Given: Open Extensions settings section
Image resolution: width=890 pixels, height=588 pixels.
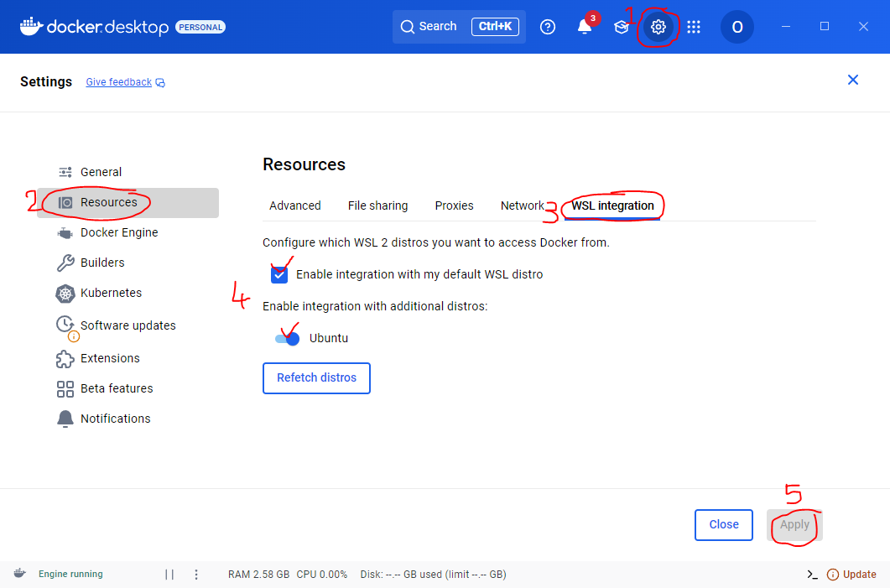Looking at the screenshot, I should click(x=128, y=358).
